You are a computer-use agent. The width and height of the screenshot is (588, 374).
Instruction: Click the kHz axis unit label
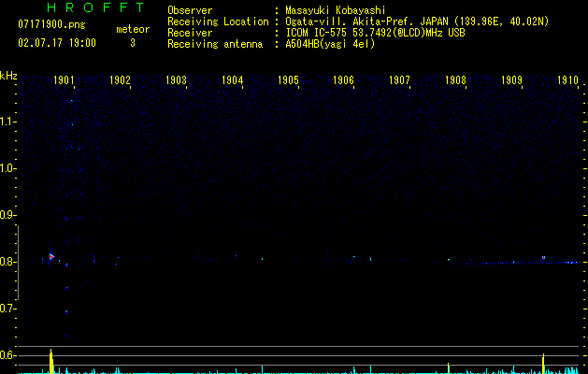pos(8,76)
